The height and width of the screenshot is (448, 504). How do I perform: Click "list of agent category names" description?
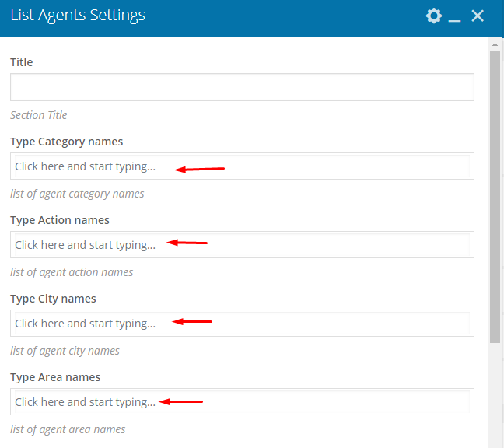(x=77, y=194)
